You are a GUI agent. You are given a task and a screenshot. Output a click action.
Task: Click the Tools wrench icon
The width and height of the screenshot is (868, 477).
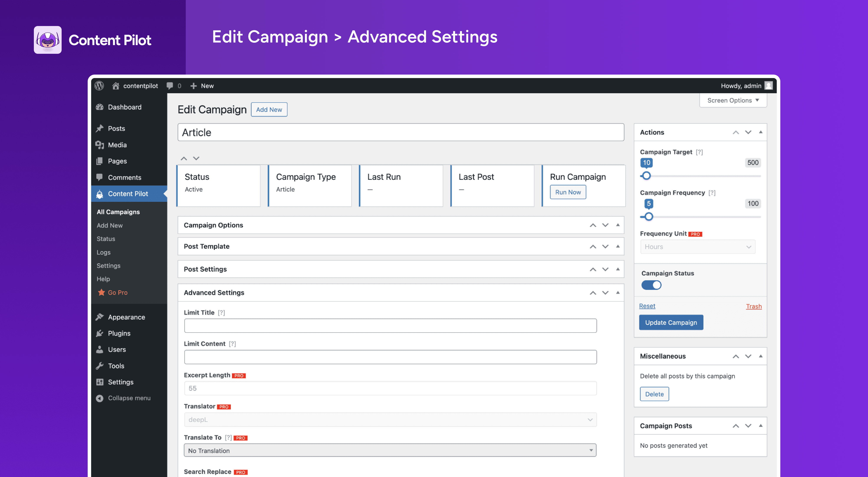click(99, 366)
